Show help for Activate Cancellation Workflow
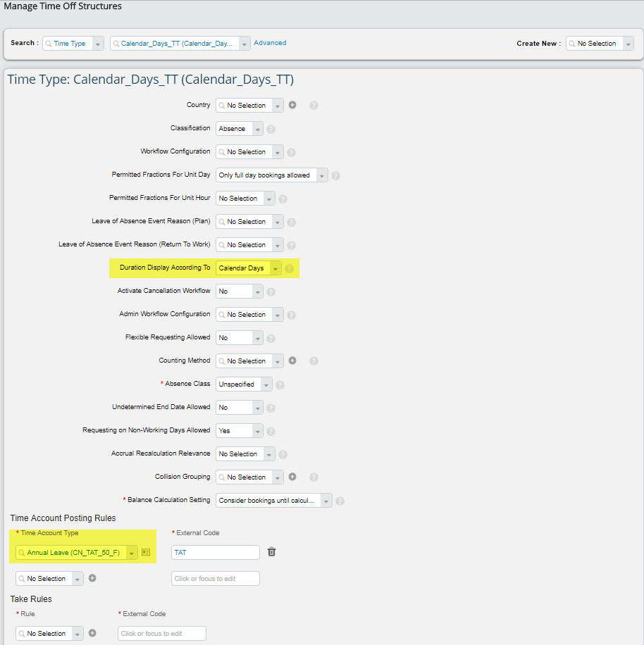The width and height of the screenshot is (644, 645). coord(271,292)
